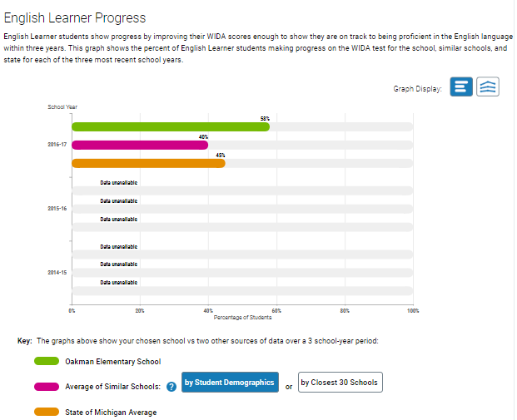
Task: Select the 2016-17 school year label
Action: point(57,145)
